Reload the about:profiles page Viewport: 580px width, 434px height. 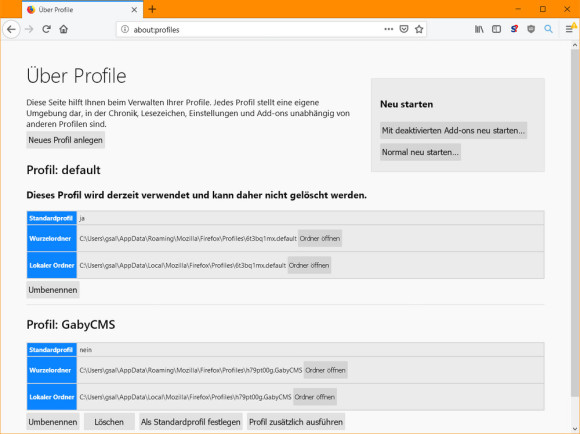point(46,29)
